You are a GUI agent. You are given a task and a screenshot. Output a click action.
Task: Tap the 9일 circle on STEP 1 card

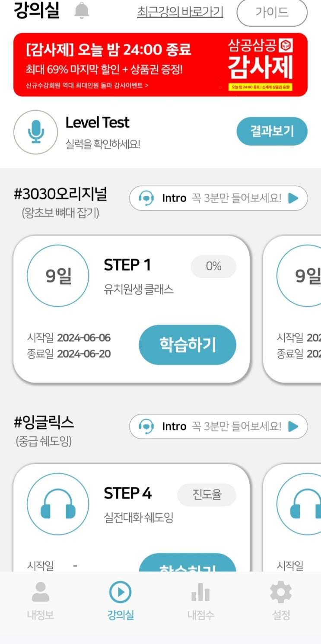tap(58, 276)
